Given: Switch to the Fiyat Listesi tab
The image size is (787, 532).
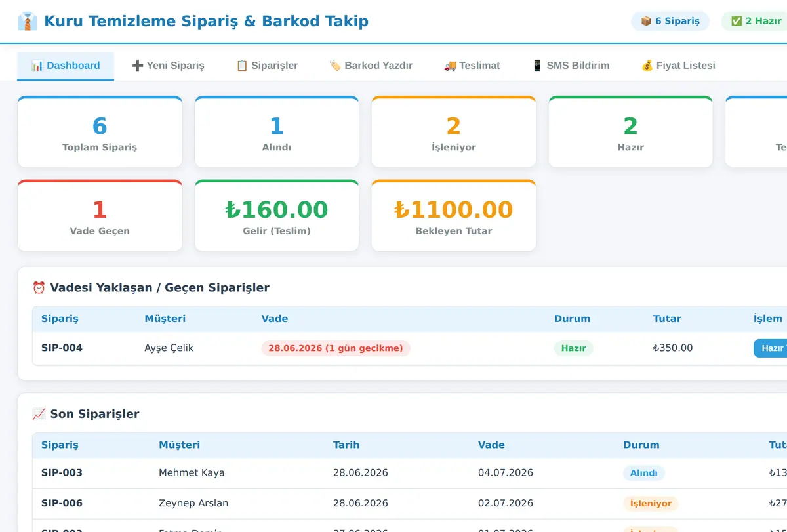Looking at the screenshot, I should pos(678,66).
